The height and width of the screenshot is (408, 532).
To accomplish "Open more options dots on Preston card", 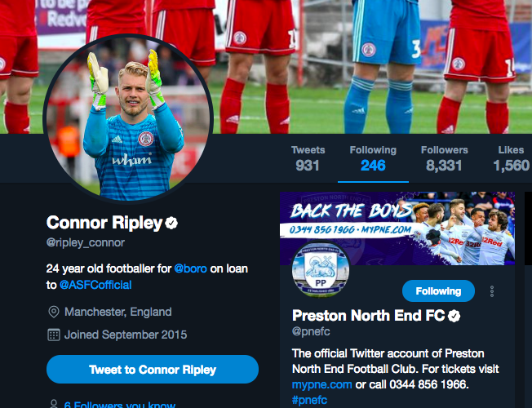I will pyautogui.click(x=492, y=291).
